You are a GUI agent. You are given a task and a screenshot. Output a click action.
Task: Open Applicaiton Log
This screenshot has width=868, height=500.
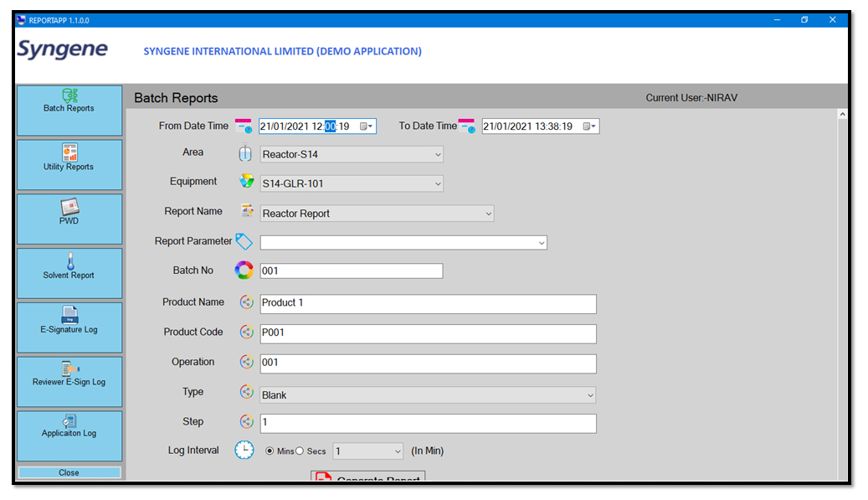[x=69, y=436]
